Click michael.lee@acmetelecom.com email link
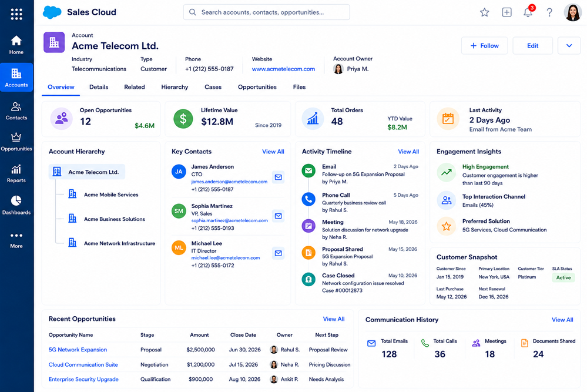This screenshot has width=587, height=392. click(x=226, y=258)
